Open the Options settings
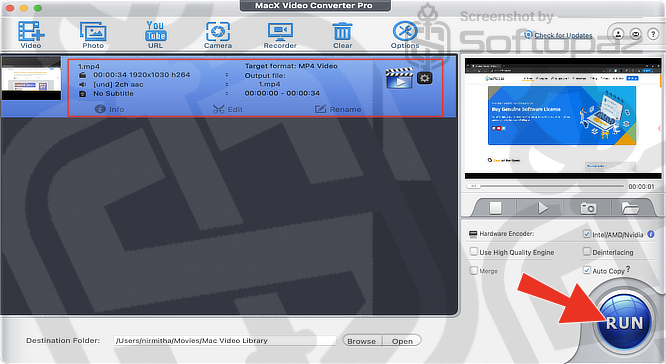The height and width of the screenshot is (364, 666). 405,35
